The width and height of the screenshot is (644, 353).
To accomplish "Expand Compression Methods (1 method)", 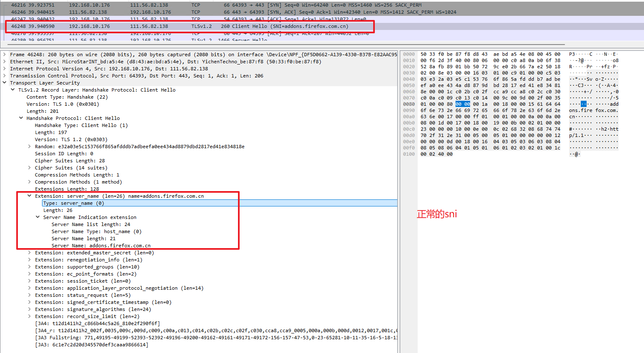I will tap(30, 182).
